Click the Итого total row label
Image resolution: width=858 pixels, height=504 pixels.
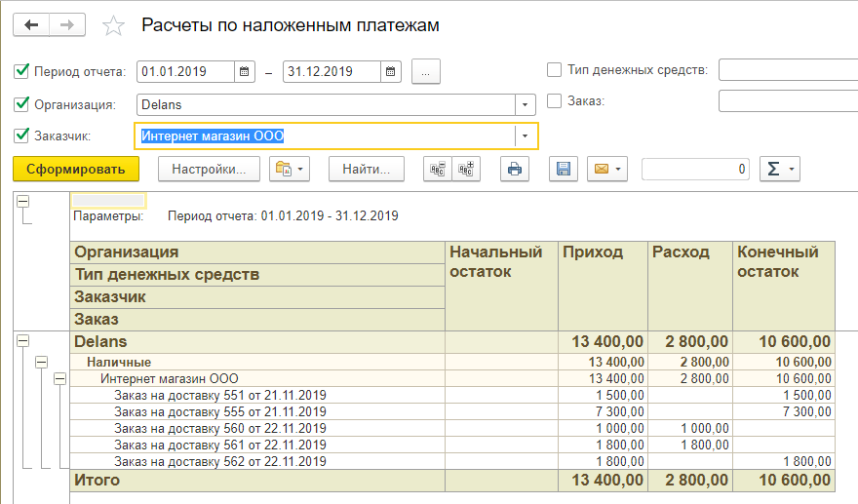[97, 480]
